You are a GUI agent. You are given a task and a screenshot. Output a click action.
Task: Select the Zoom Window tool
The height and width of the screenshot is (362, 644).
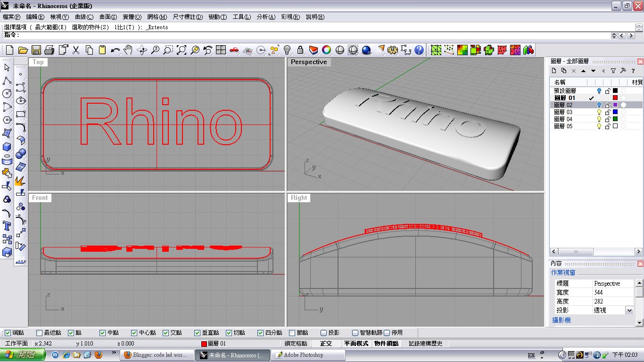coord(168,50)
